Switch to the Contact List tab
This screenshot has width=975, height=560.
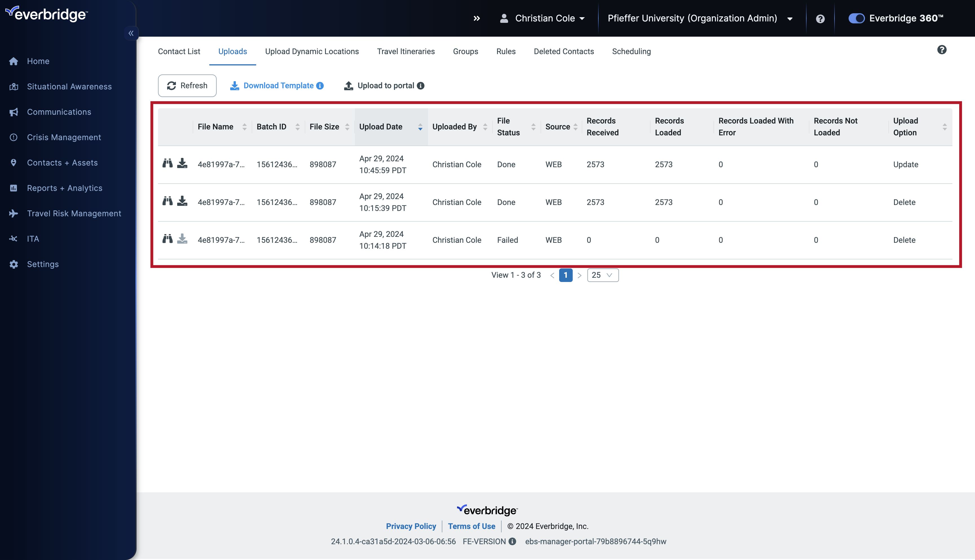pyautogui.click(x=179, y=51)
